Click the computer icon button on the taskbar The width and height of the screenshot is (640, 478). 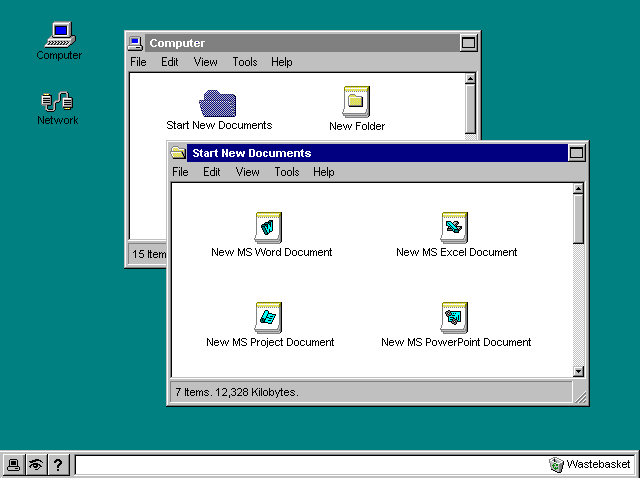(13, 465)
